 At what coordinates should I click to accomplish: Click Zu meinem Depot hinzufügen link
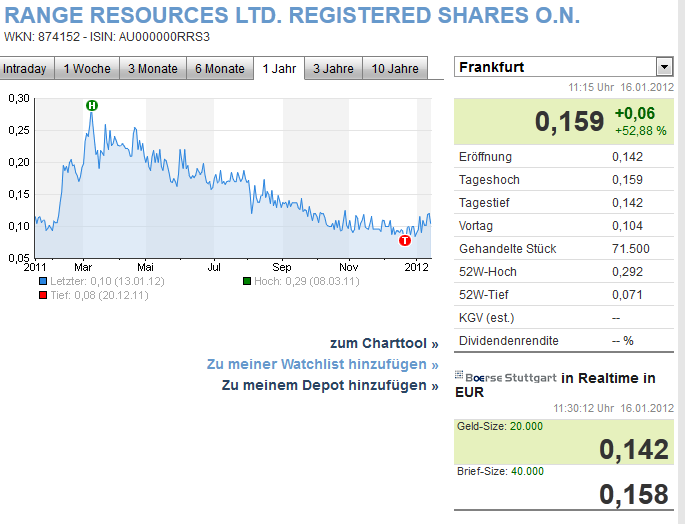coord(330,385)
